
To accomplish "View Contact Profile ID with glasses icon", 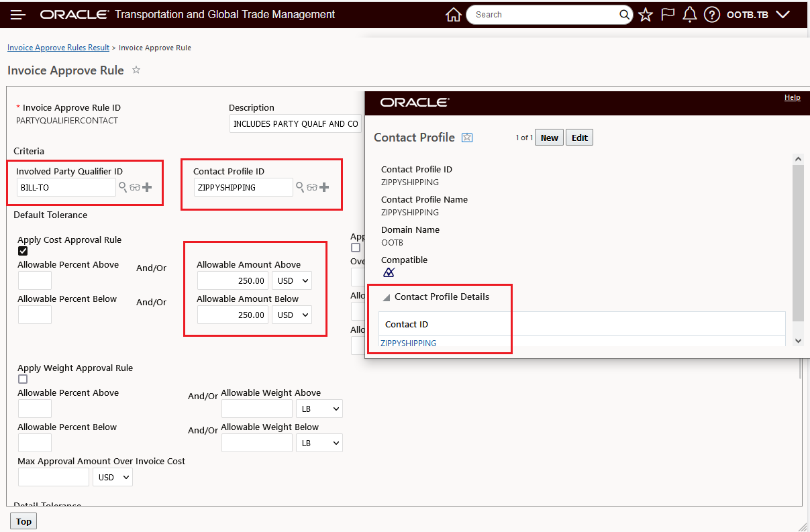I will tap(312, 188).
